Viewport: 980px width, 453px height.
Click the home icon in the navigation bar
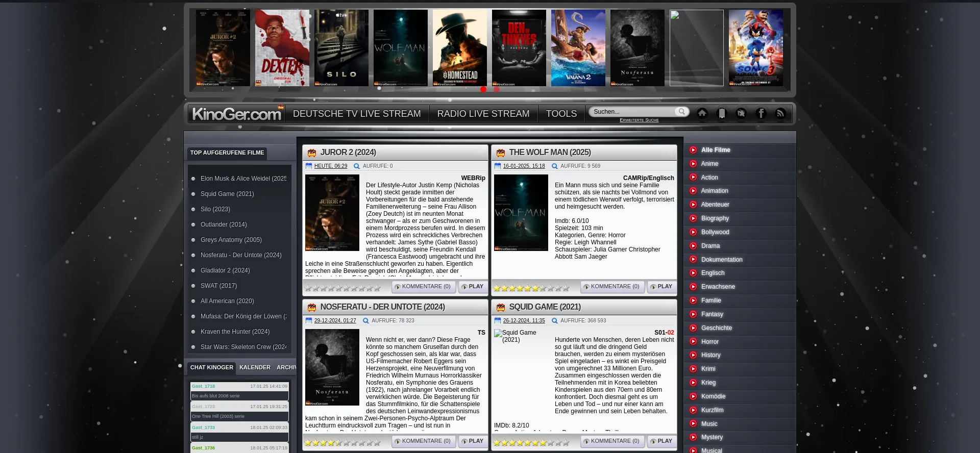[702, 113]
